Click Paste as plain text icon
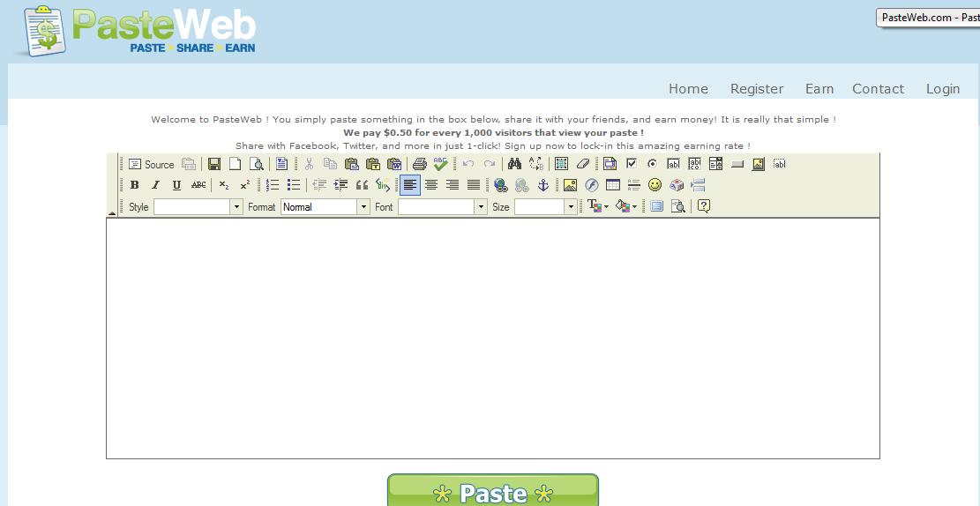Viewport: 980px width, 506px height. (372, 164)
